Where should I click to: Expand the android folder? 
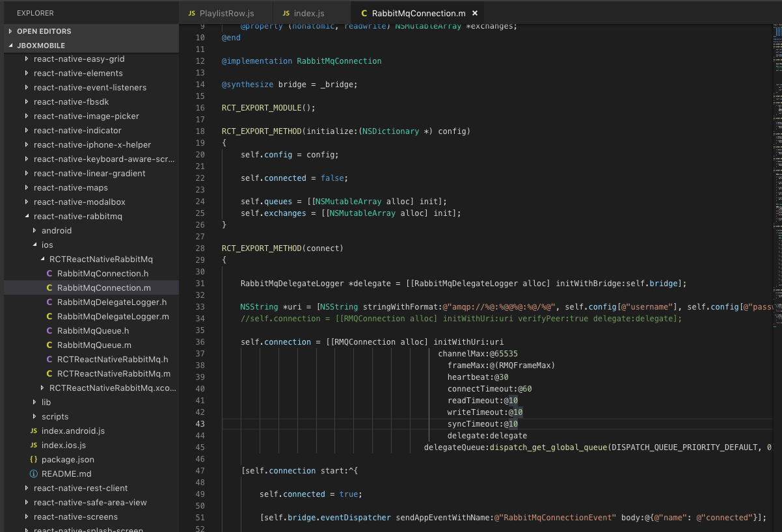[35, 230]
